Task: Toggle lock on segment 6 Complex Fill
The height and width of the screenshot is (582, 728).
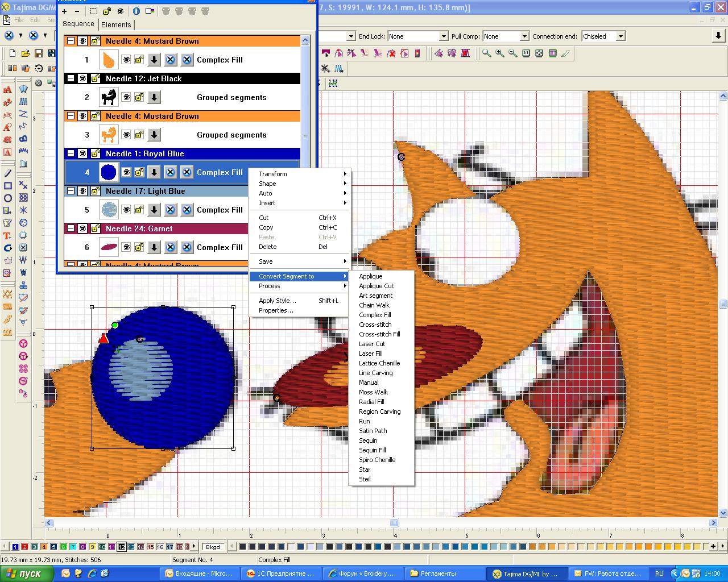Action: 139,247
